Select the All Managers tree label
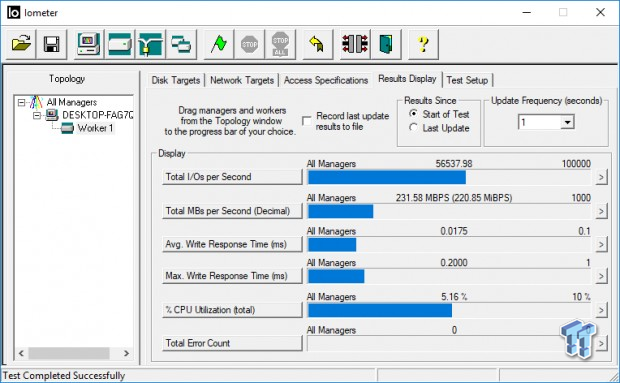620x383 pixels. tap(72, 102)
